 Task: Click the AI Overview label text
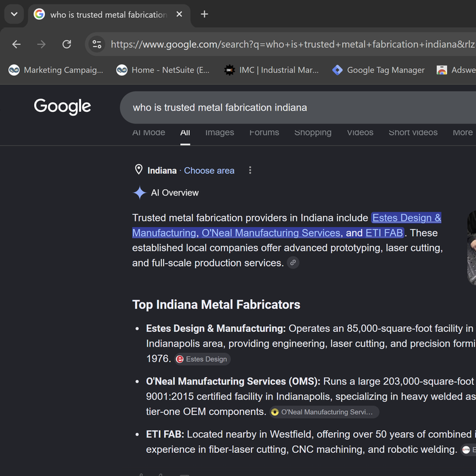tap(175, 193)
